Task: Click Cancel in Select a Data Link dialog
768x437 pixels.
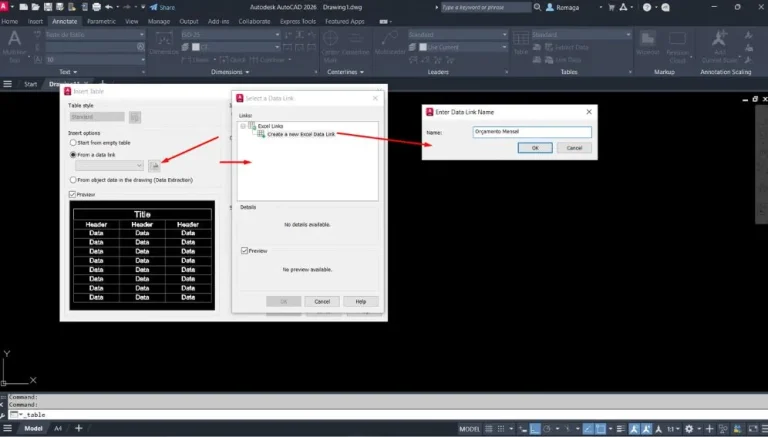Action: (322, 301)
